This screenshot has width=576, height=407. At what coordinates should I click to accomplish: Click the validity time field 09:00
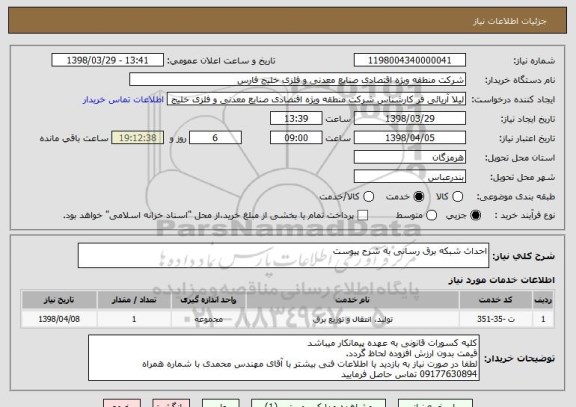coord(296,138)
